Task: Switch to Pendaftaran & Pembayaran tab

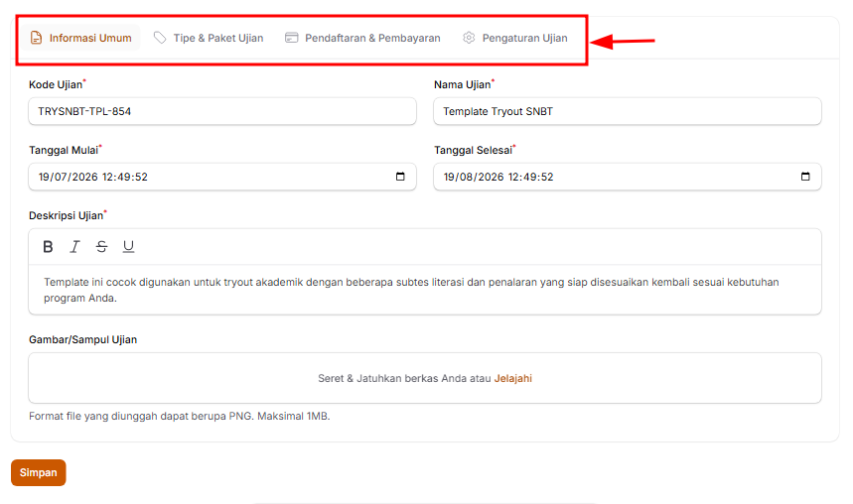Action: [362, 38]
